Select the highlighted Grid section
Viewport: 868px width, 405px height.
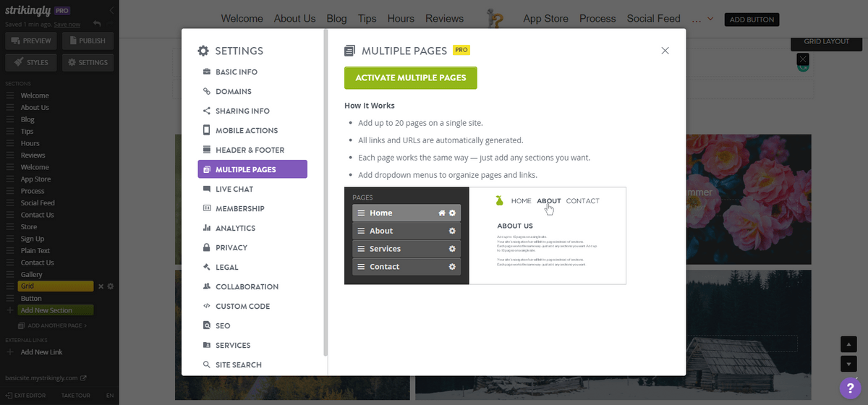56,286
